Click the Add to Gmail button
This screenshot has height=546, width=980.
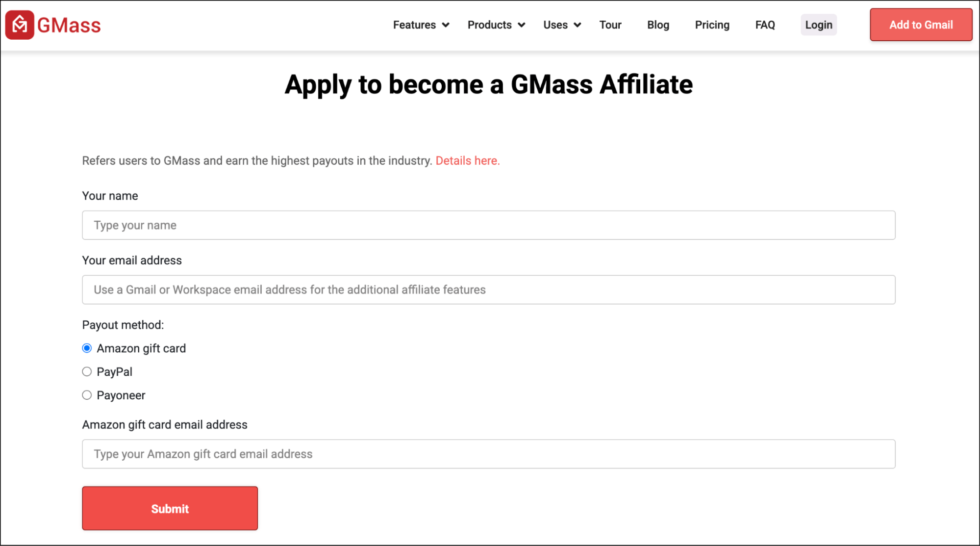921,25
